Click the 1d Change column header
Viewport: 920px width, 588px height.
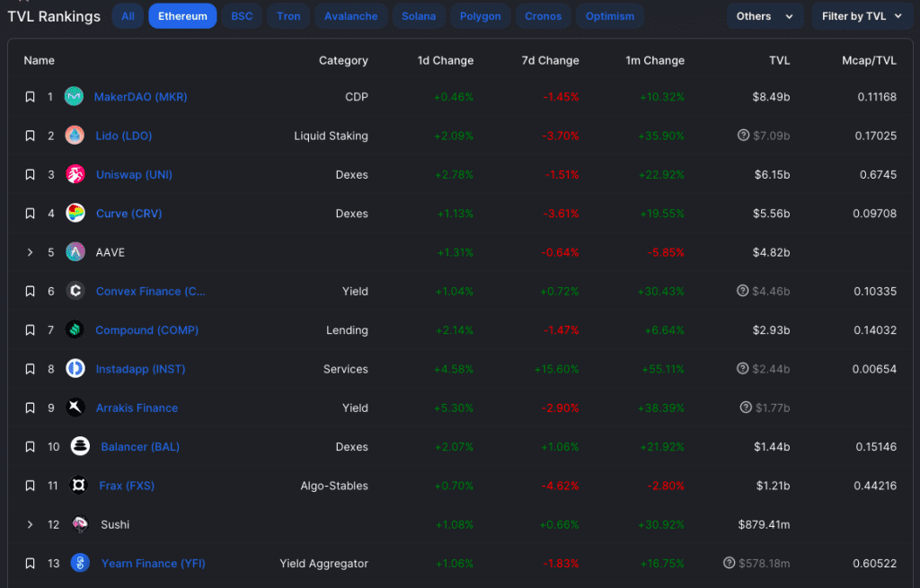pyautogui.click(x=446, y=60)
